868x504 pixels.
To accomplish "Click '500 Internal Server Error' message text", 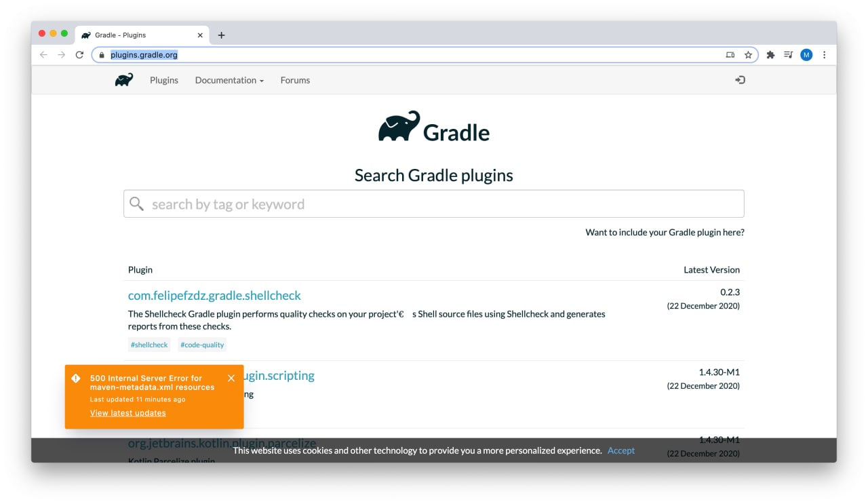I will [152, 383].
